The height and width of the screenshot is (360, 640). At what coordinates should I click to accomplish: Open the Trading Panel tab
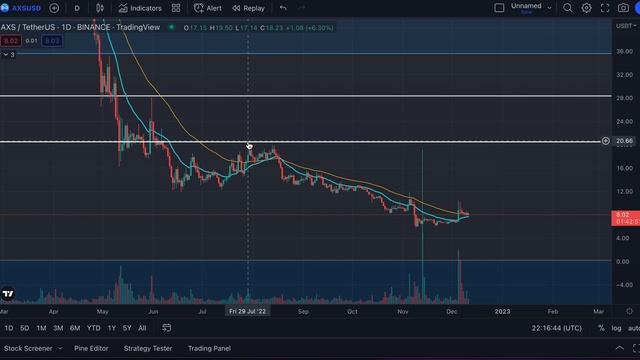(x=209, y=348)
